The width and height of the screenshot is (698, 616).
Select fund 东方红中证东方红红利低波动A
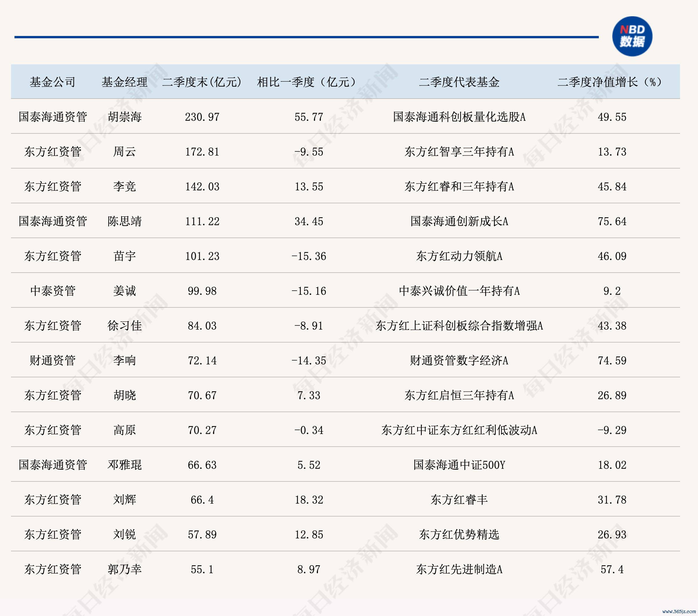(x=459, y=430)
